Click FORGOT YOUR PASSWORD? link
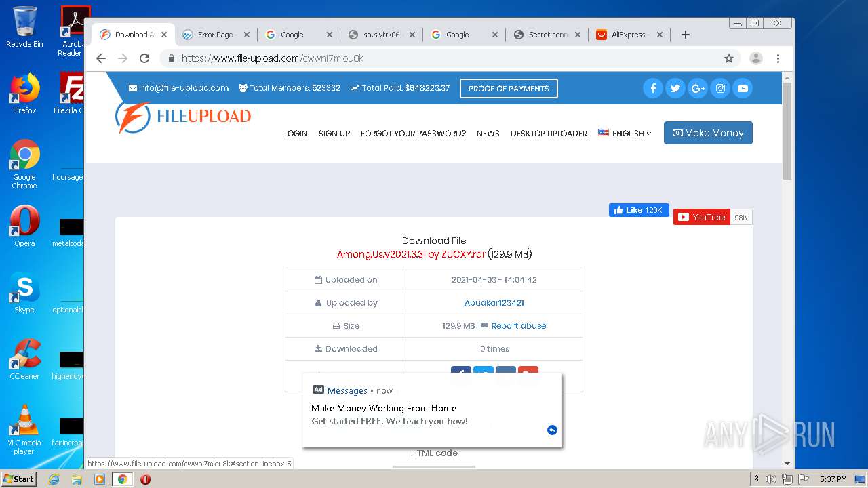 click(x=413, y=134)
